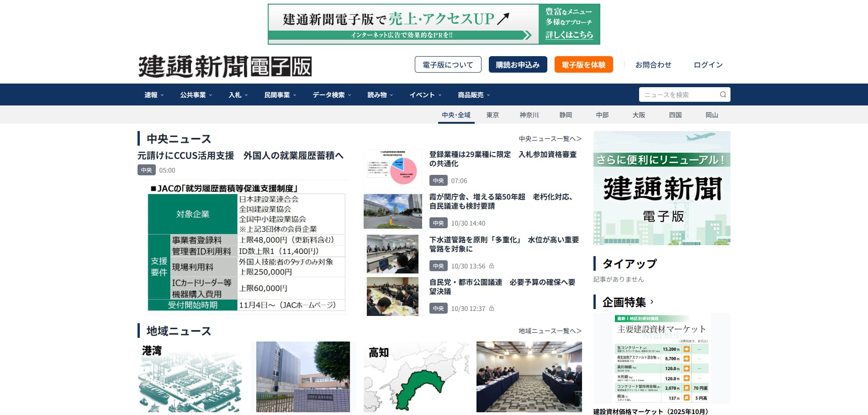Click the orange 電子版を体験 button

click(x=583, y=64)
